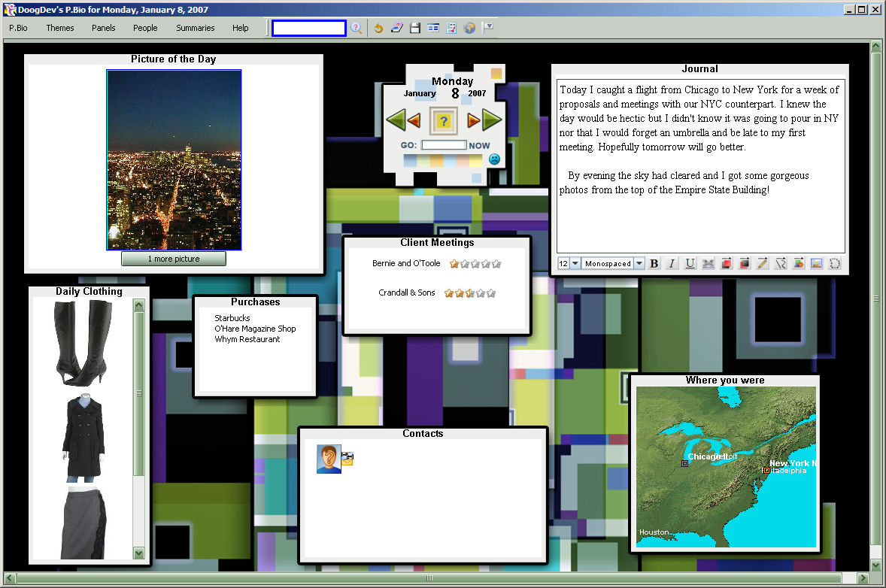Toggle underline formatting in Journal

[690, 263]
